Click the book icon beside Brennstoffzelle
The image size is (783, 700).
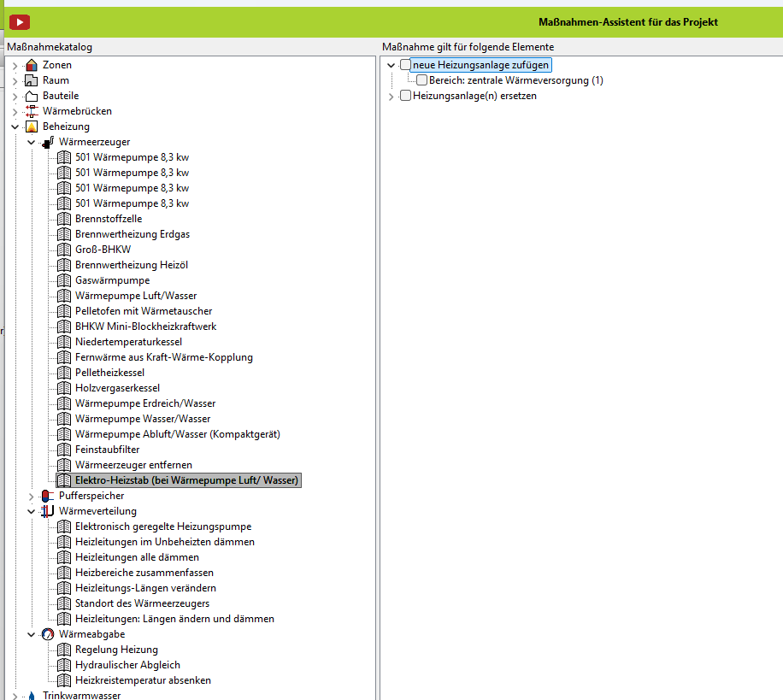(x=64, y=219)
